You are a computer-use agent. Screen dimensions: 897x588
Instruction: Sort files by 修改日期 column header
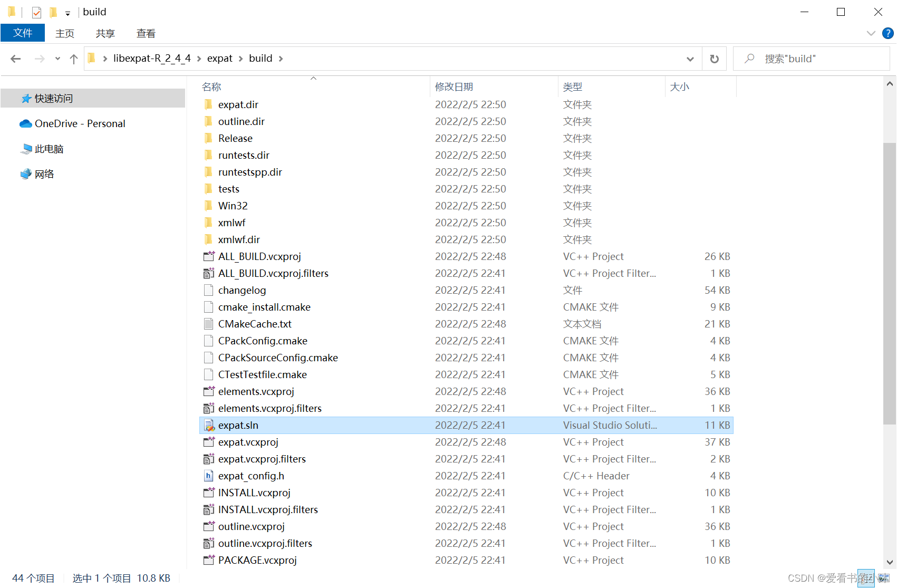click(494, 86)
